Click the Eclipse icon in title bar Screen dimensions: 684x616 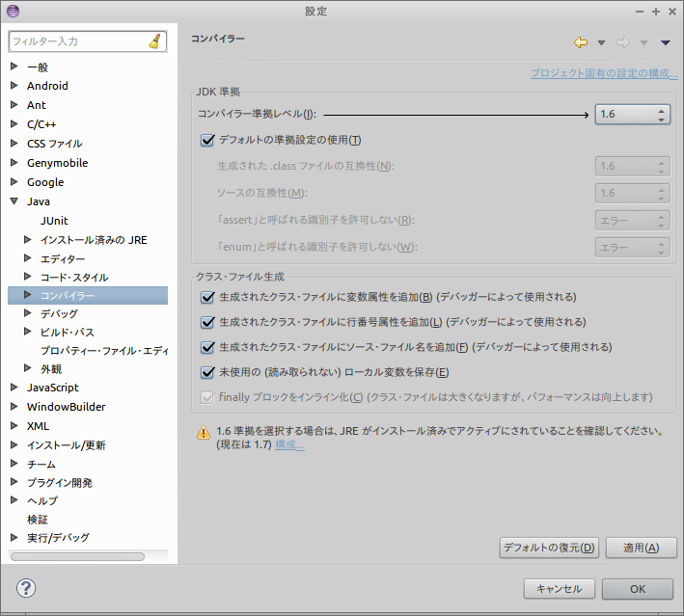point(12,11)
